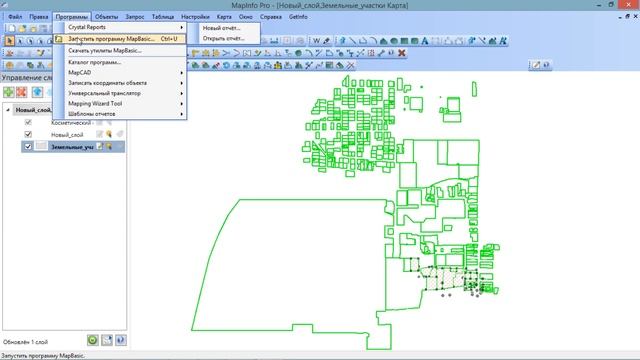
Task: Open the GetInfo menu
Action: tap(298, 17)
